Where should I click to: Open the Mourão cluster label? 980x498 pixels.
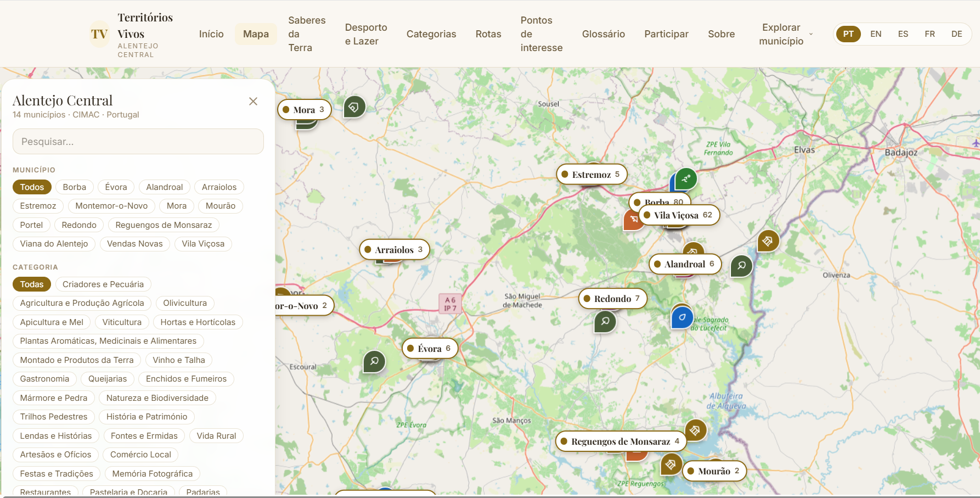(x=714, y=471)
